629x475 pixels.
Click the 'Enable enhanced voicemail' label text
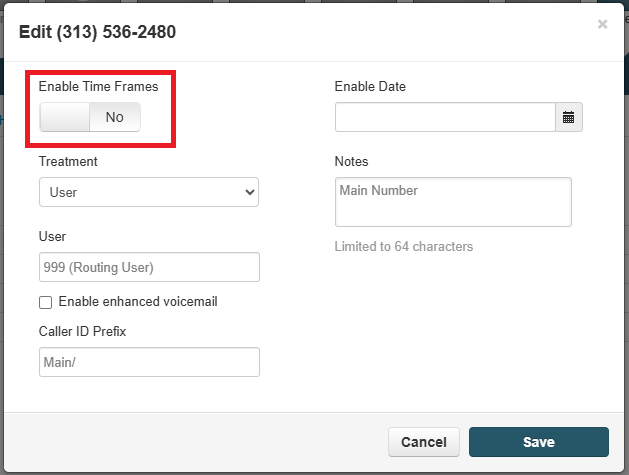coord(138,302)
